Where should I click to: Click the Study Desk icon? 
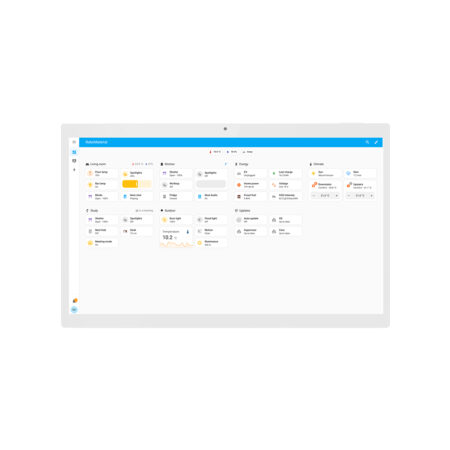coord(125,231)
